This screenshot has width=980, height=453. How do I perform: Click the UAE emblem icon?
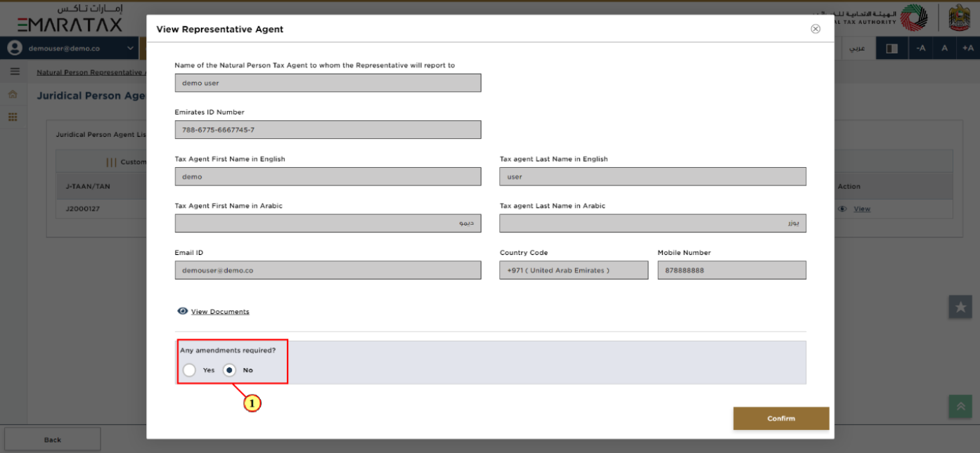pos(960,18)
